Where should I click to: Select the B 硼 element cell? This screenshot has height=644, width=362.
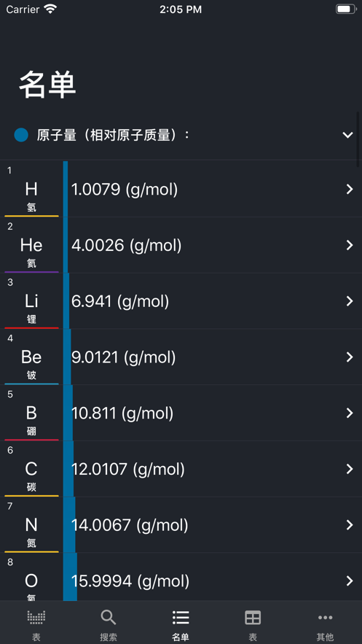pyautogui.click(x=31, y=414)
